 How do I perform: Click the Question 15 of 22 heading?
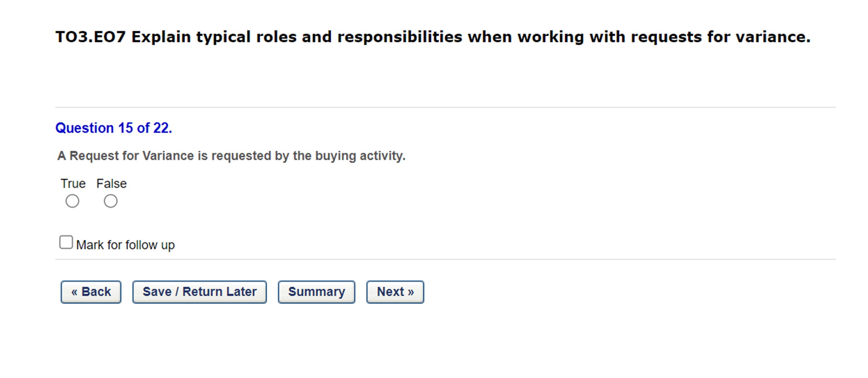coord(113,128)
